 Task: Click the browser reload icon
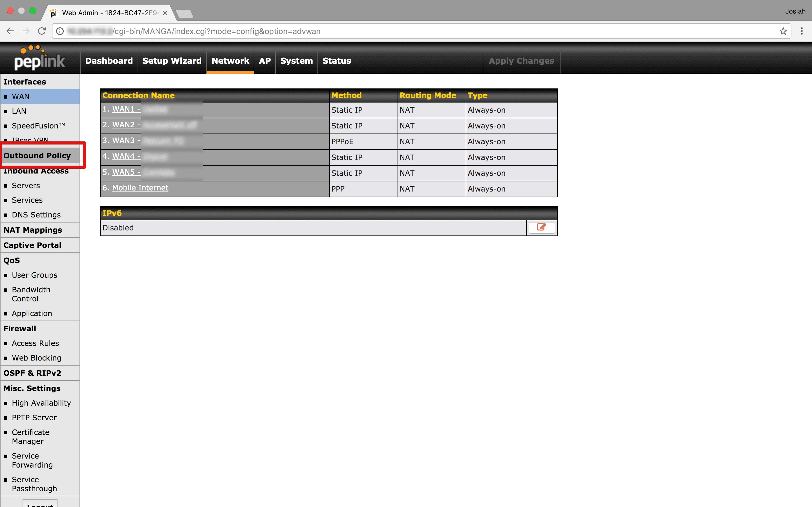click(42, 31)
